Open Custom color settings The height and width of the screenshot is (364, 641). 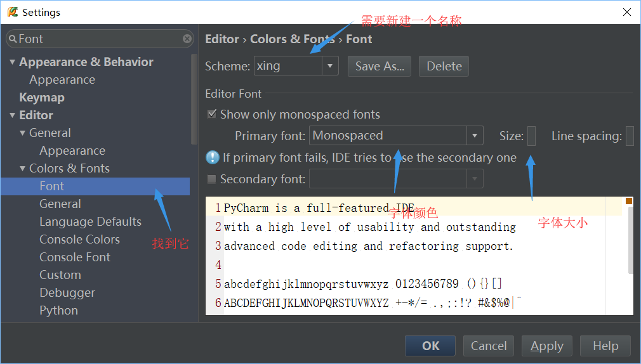[x=60, y=275]
